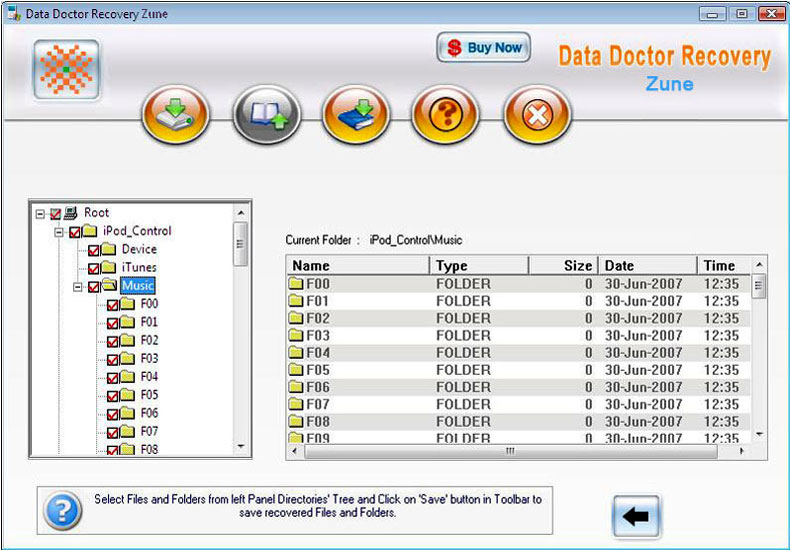The height and width of the screenshot is (550, 790).
Task: Click the F06 folder icon in file list
Action: click(x=296, y=387)
